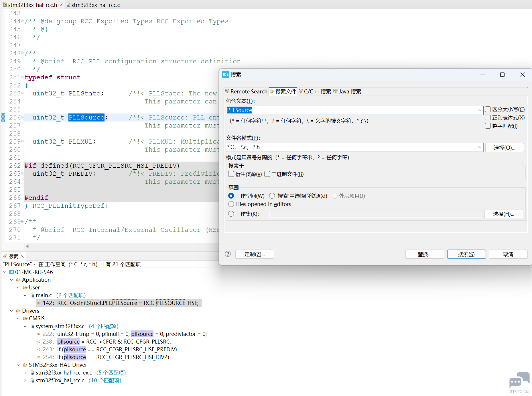
Task: Click the Application folder icon
Action: tap(18, 280)
